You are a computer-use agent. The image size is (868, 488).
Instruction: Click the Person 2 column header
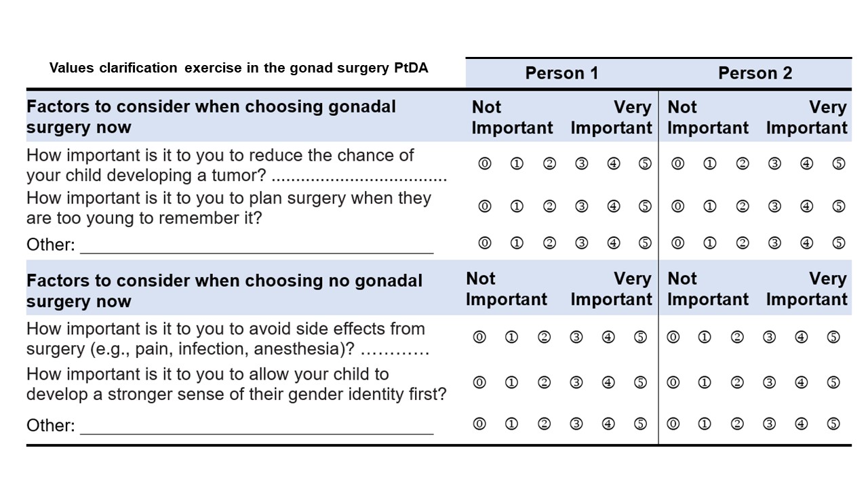[755, 73]
